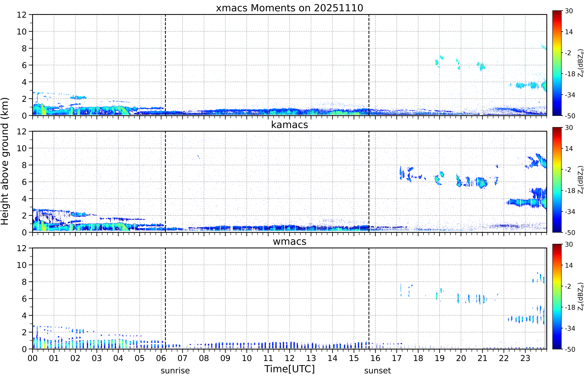Click the sunset dashed line in kamacs panel

(x=369, y=182)
